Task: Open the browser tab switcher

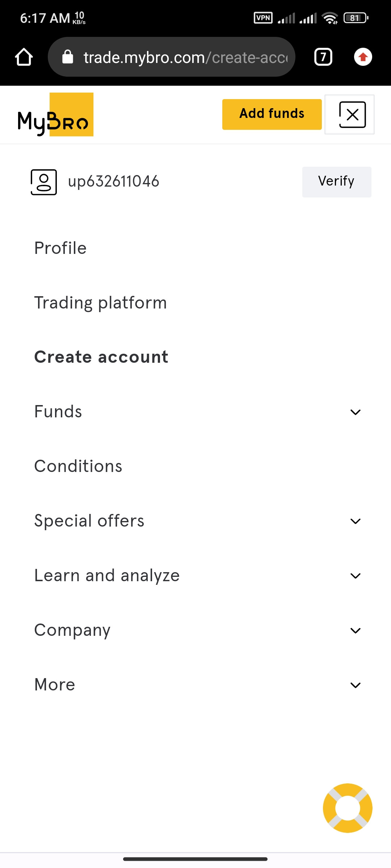Action: pos(323,57)
